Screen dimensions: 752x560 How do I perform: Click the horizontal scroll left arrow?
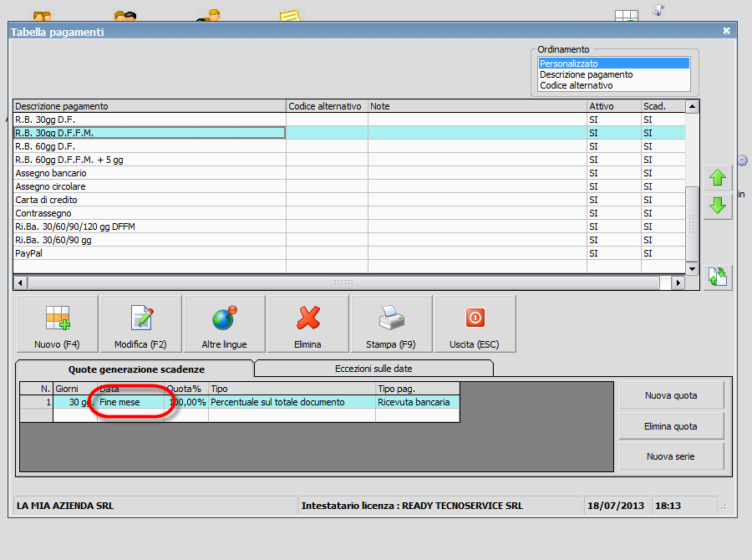click(20, 283)
